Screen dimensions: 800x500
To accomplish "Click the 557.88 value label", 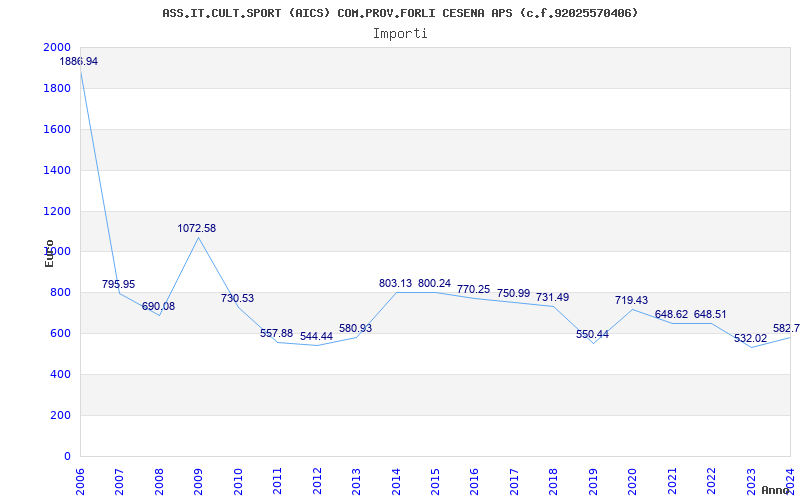I will click(x=277, y=334).
